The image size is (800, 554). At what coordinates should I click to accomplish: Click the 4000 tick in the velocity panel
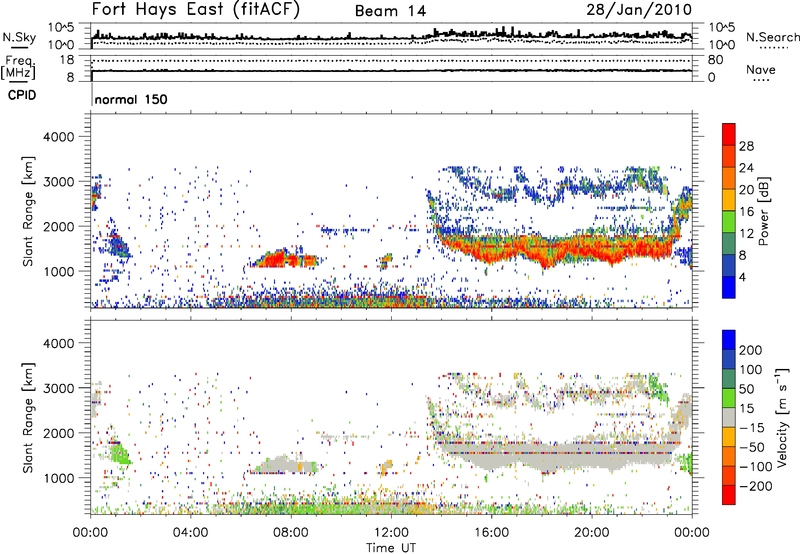coord(58,343)
